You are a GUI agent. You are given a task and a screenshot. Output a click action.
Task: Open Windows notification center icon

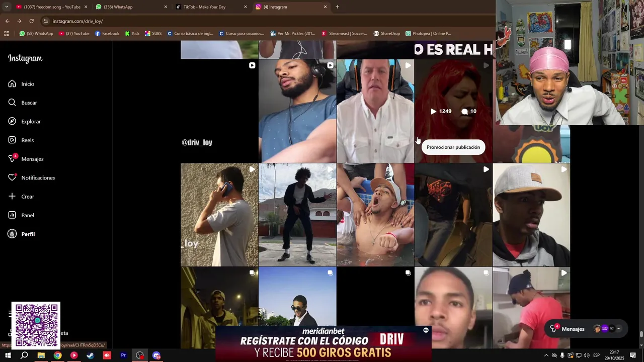633,355
